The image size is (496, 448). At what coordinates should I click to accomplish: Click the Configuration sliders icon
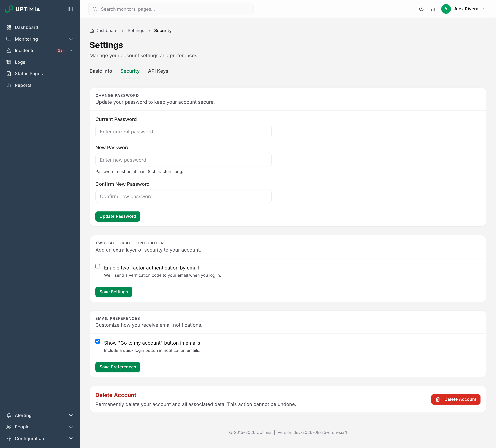coord(9,438)
